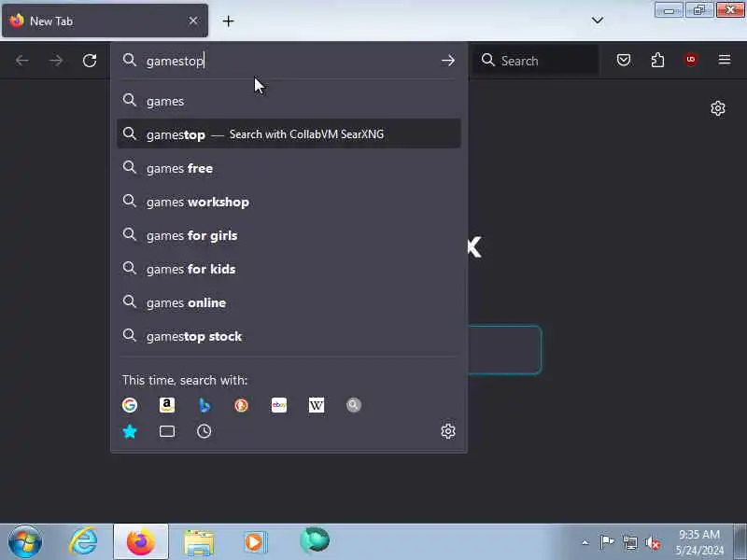
Task: Reload the current page
Action: pyautogui.click(x=90, y=61)
